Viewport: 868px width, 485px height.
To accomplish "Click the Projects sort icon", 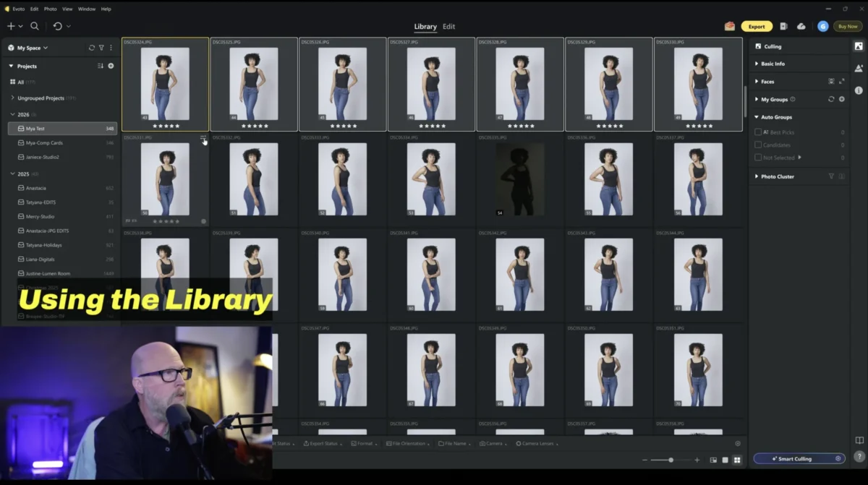I will (x=101, y=66).
